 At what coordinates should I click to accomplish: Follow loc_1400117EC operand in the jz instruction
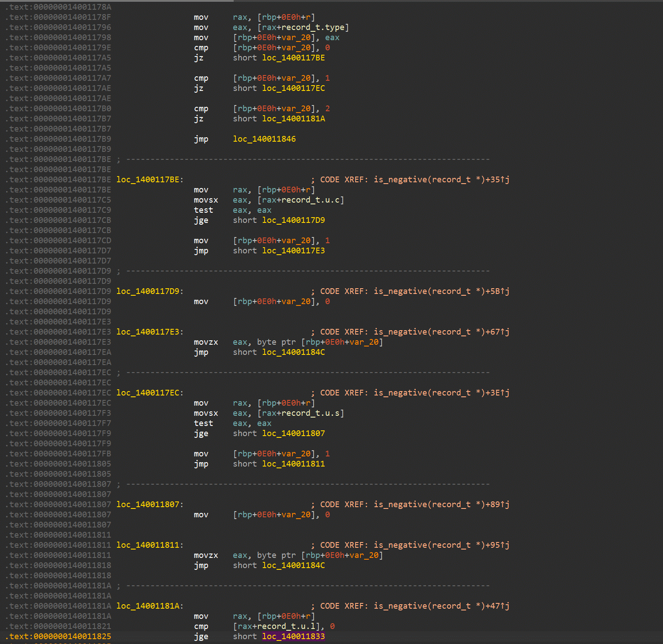click(x=293, y=88)
